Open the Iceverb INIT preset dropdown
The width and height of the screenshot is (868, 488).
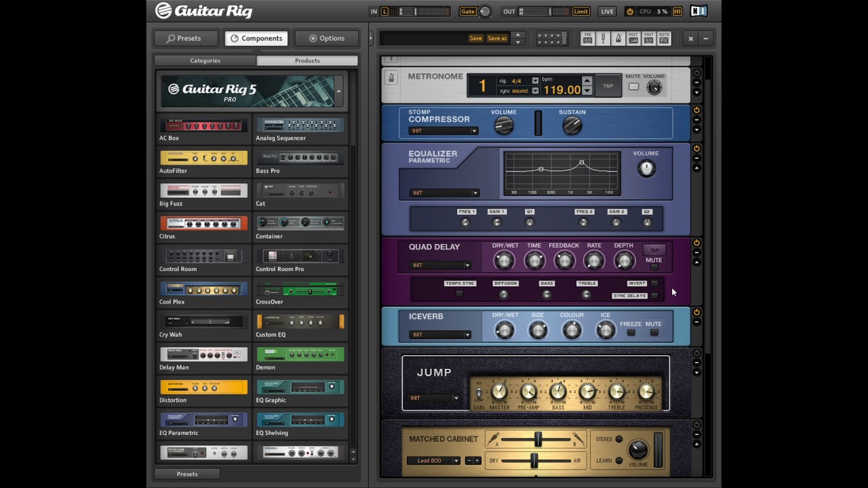(x=440, y=334)
